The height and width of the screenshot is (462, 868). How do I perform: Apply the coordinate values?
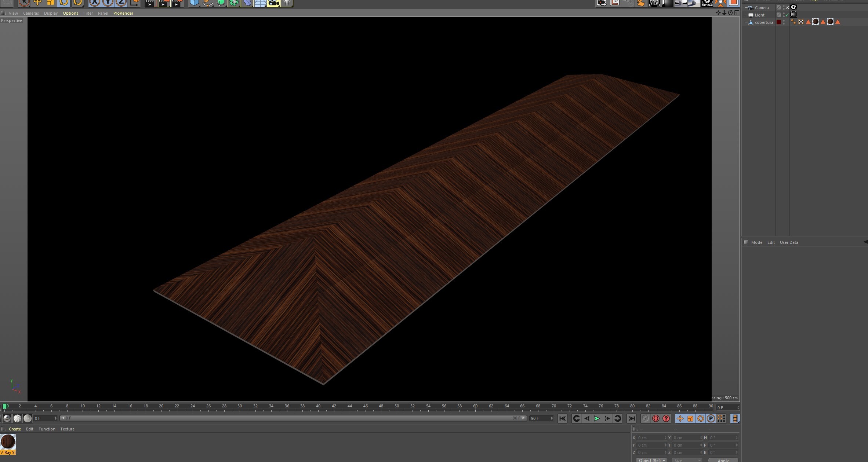pos(723,460)
